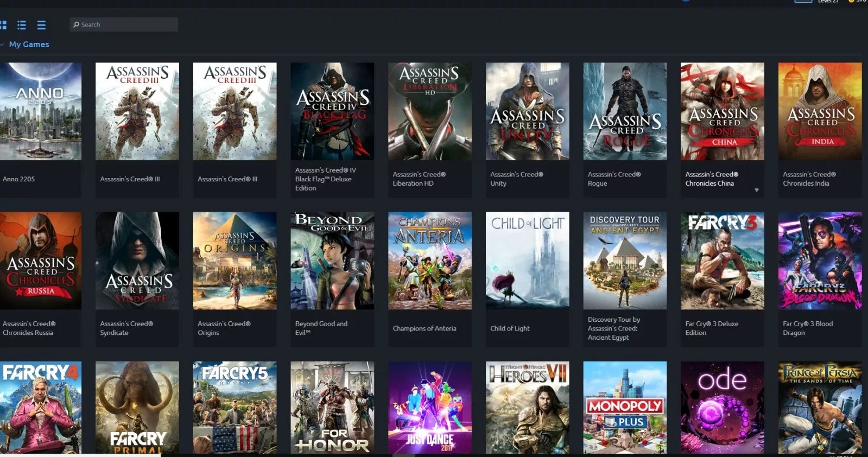
Task: Open the first Assassin's Creed III cover
Action: (x=137, y=111)
